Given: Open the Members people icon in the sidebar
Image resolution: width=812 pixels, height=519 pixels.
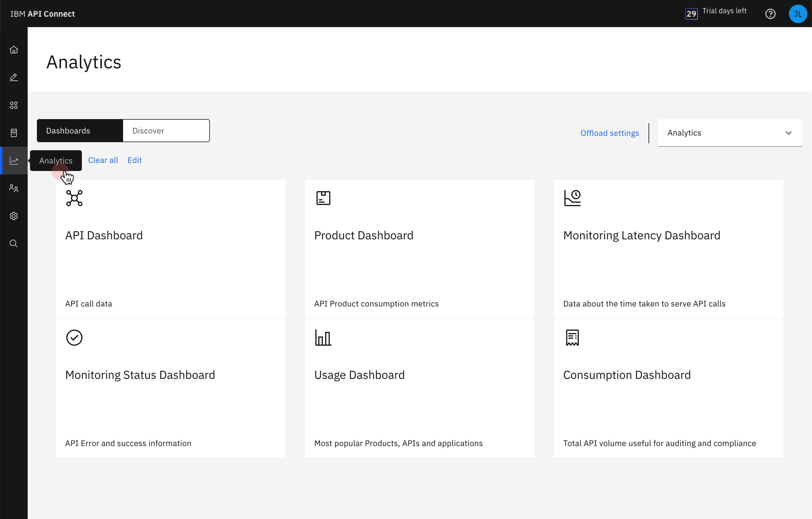Looking at the screenshot, I should pyautogui.click(x=14, y=188).
